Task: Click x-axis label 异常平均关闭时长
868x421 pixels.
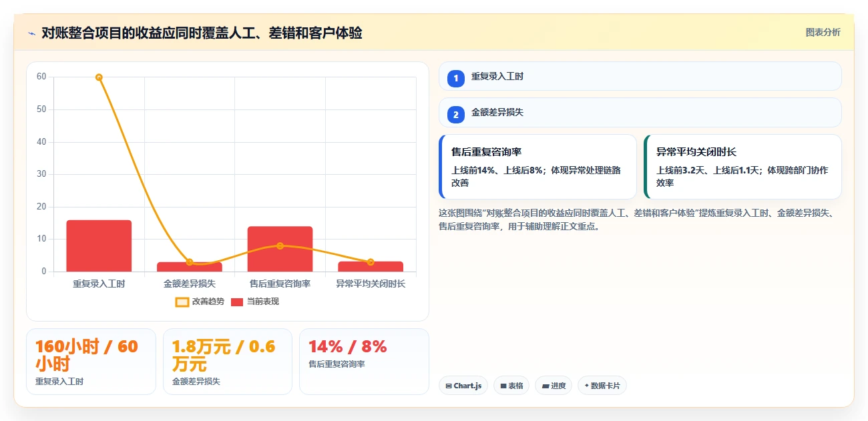Action: (x=371, y=284)
